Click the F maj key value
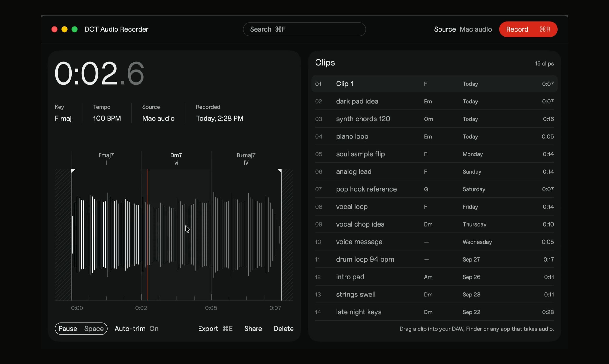This screenshot has height=364, width=609. coord(63,119)
